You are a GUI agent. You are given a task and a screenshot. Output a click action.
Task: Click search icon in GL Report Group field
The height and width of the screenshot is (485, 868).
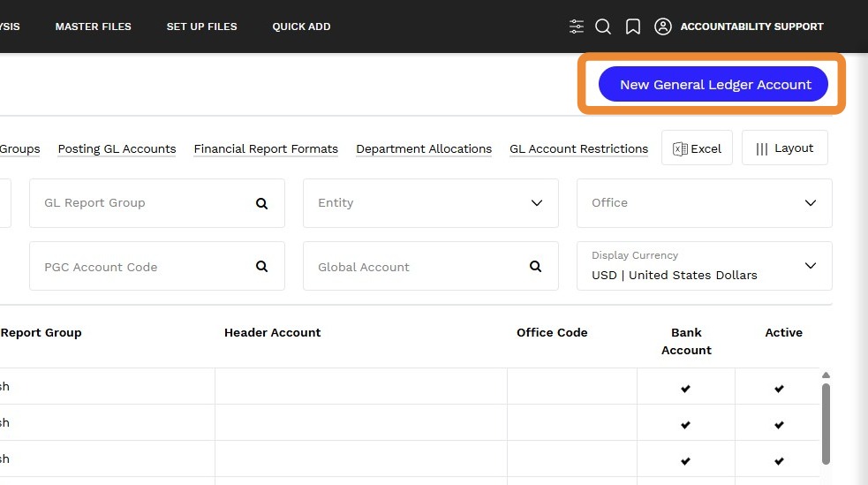[261, 203]
